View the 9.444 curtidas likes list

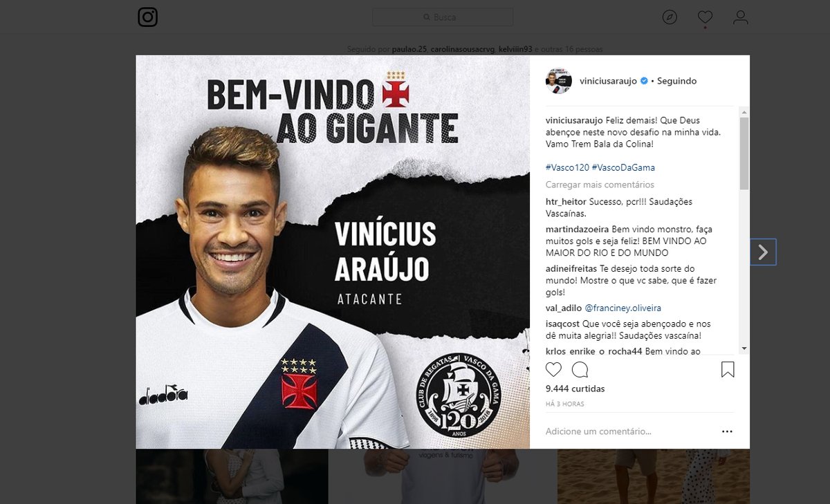coord(575,389)
